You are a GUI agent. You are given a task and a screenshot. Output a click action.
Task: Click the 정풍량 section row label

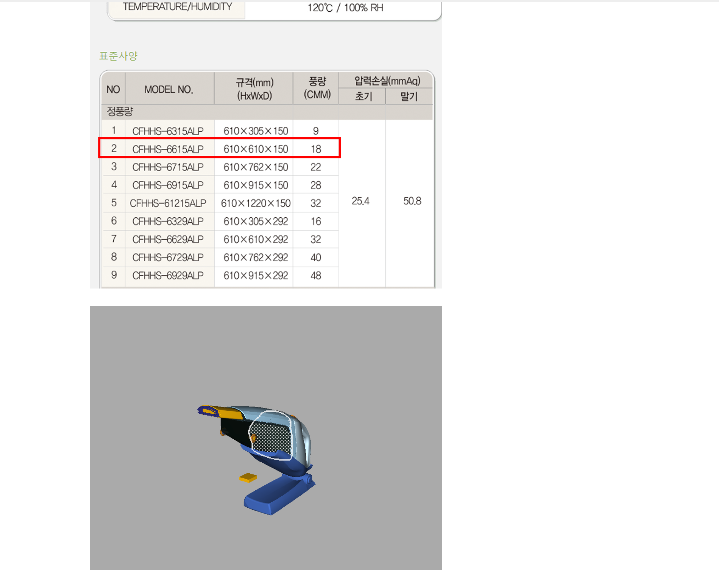click(x=119, y=112)
